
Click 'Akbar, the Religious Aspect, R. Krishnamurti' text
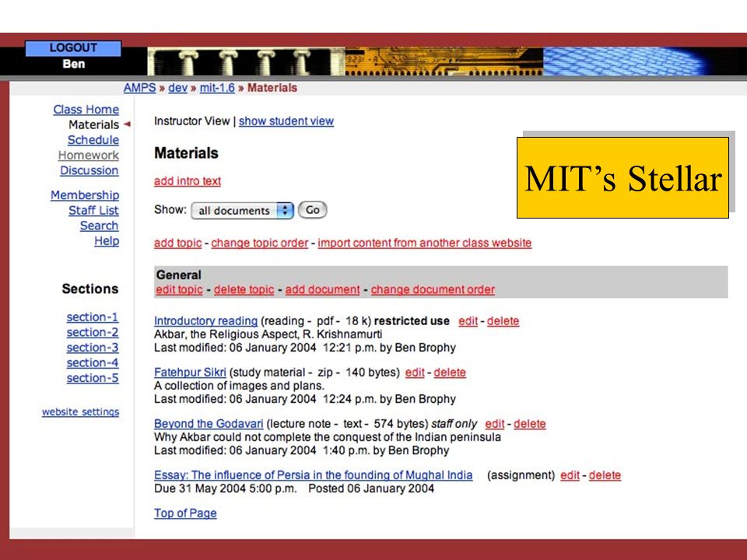[x=268, y=334]
